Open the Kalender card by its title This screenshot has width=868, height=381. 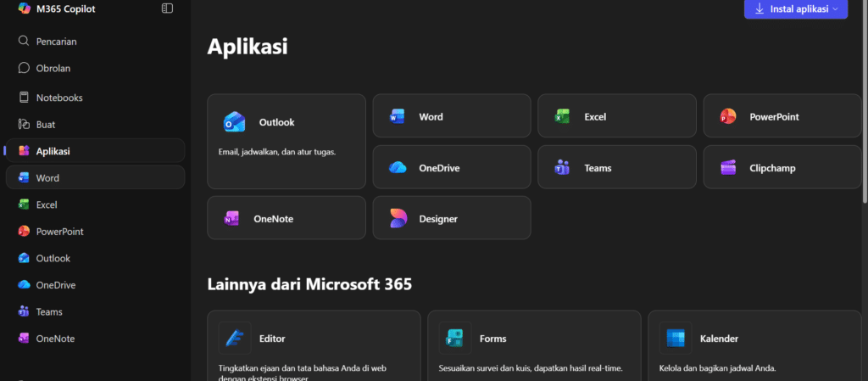tap(719, 339)
